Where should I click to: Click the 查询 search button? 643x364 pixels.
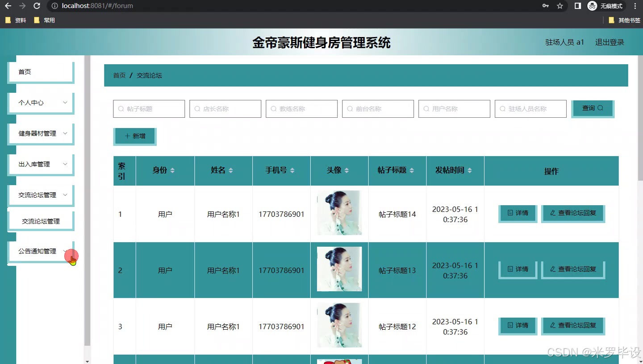(593, 108)
